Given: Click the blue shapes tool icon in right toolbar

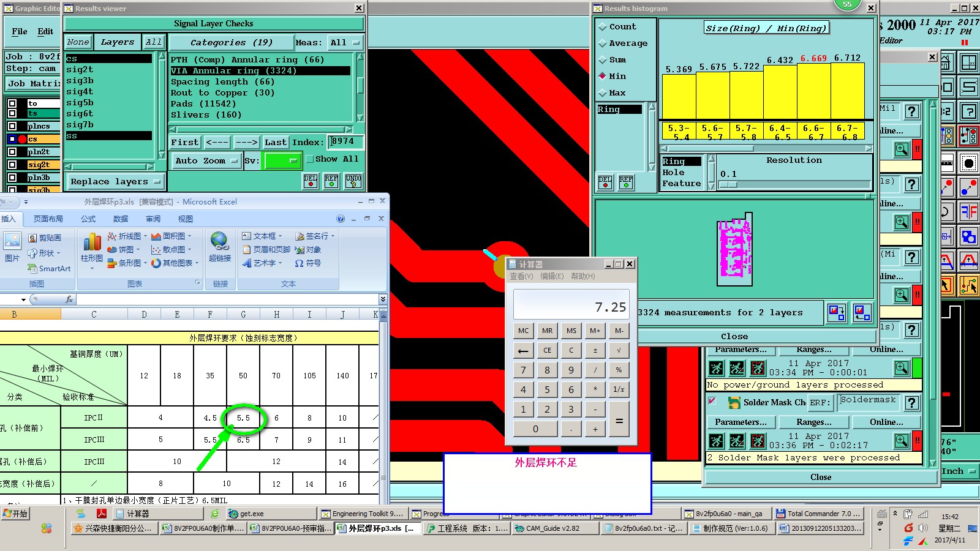Looking at the screenshot, I should point(969,237).
